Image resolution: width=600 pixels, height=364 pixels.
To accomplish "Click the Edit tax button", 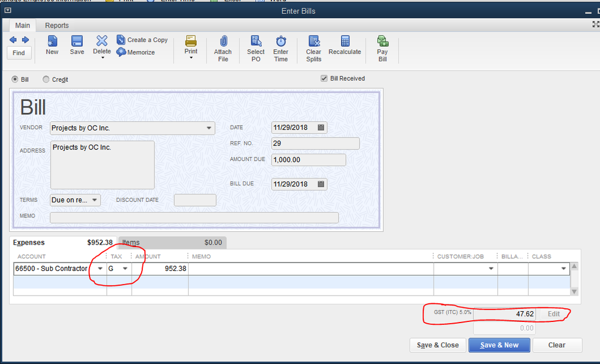I will pos(553,314).
